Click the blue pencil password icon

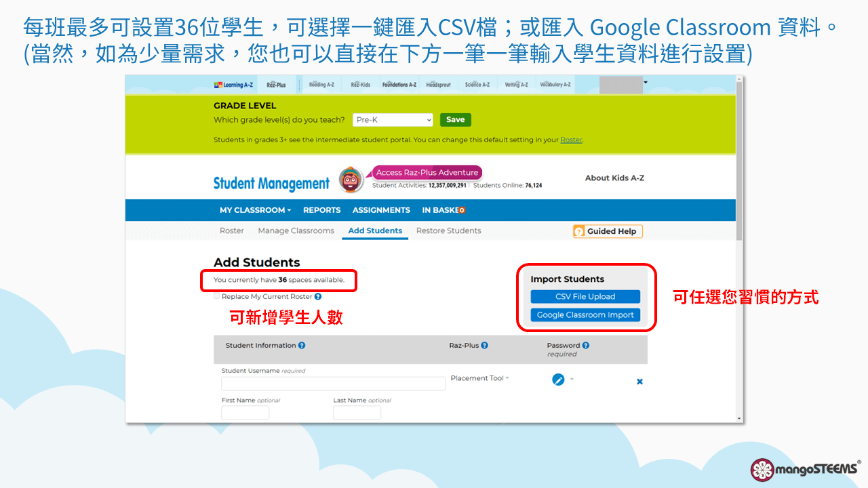point(558,380)
